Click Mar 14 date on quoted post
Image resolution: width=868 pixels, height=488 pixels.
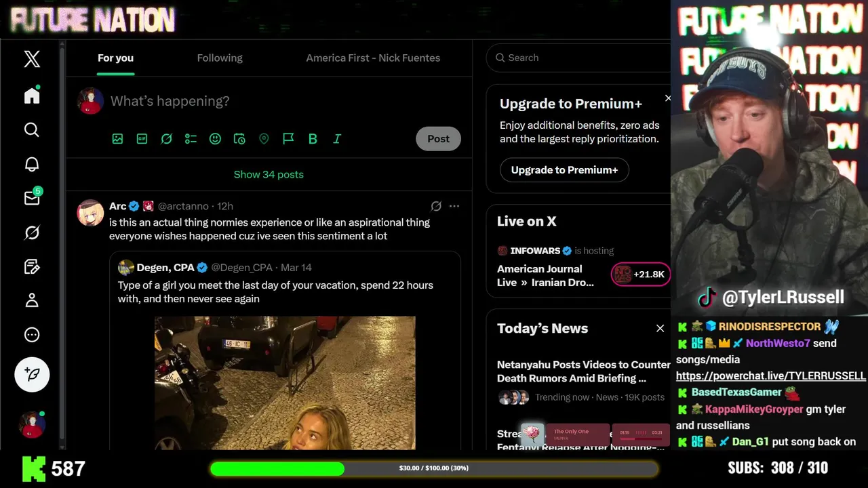pos(296,267)
